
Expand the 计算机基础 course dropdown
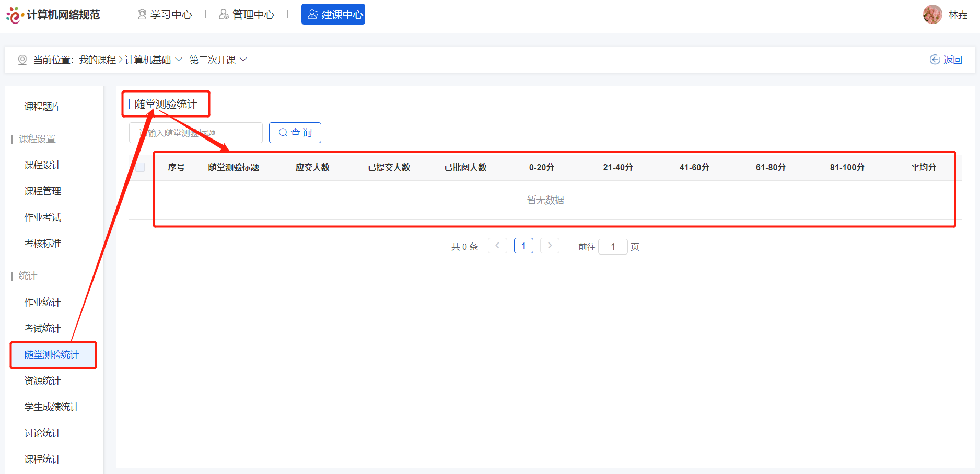(153, 60)
